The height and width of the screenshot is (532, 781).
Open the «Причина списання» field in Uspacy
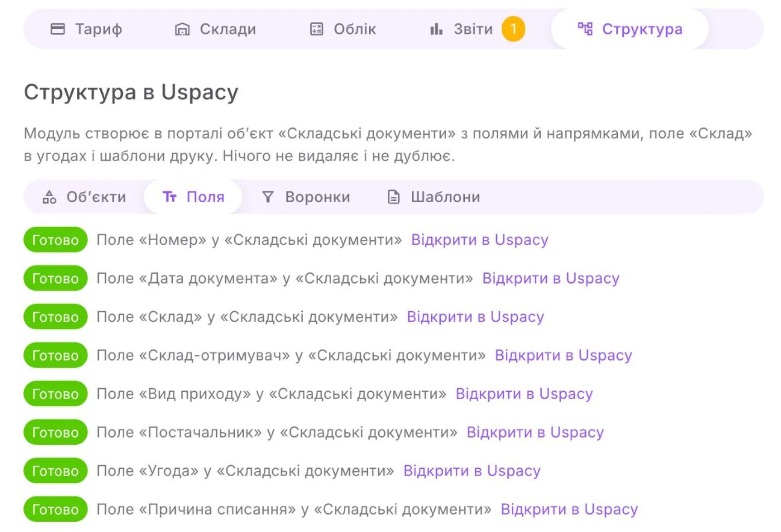point(569,509)
